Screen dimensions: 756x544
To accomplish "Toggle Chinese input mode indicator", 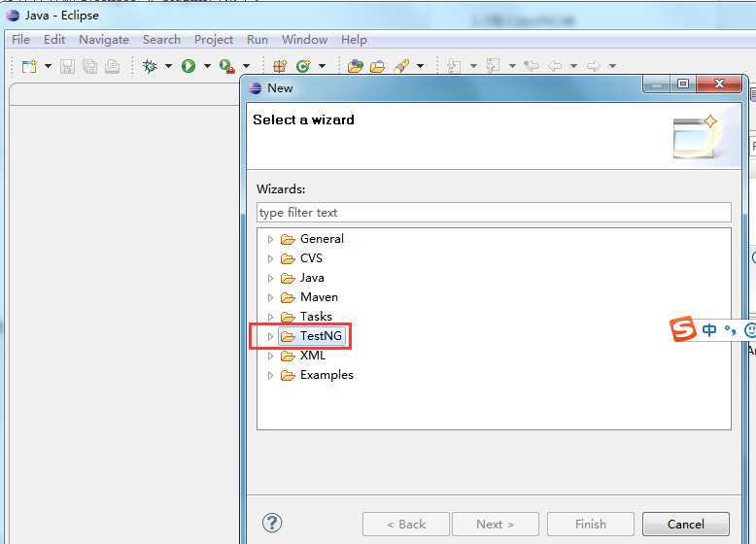I will [708, 330].
